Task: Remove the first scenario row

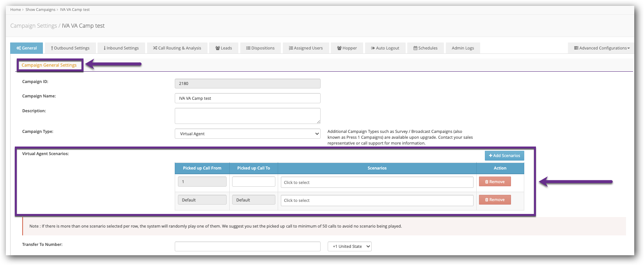Action: click(x=495, y=182)
